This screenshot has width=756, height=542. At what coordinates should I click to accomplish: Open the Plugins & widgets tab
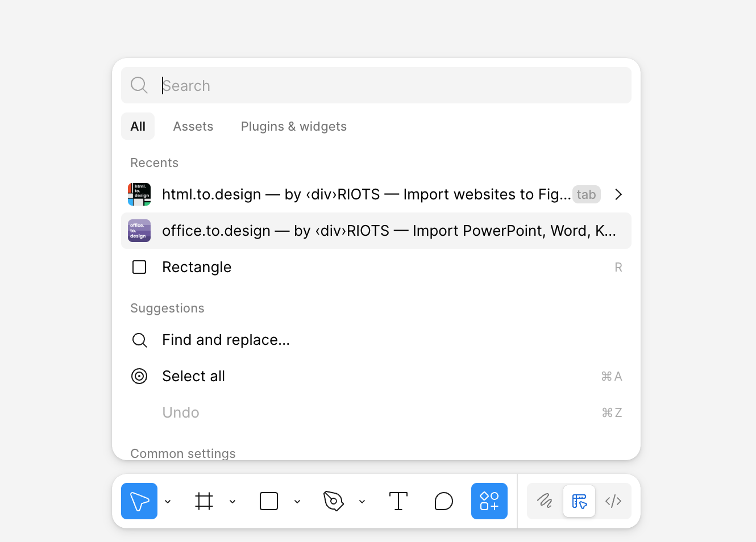coord(294,126)
